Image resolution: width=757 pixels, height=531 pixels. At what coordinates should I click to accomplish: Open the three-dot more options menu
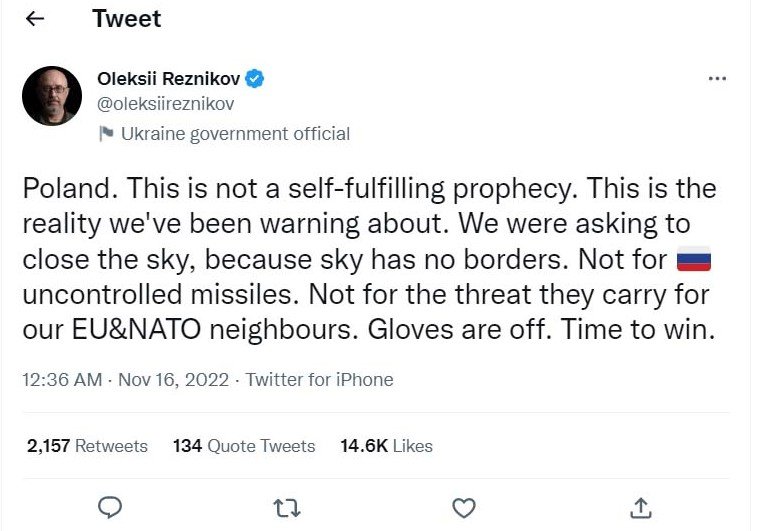pos(717,78)
